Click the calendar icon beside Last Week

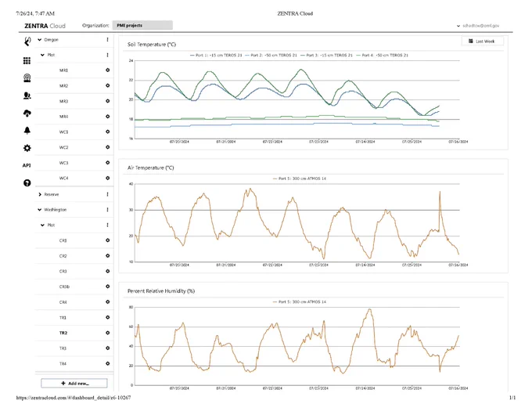coord(471,41)
